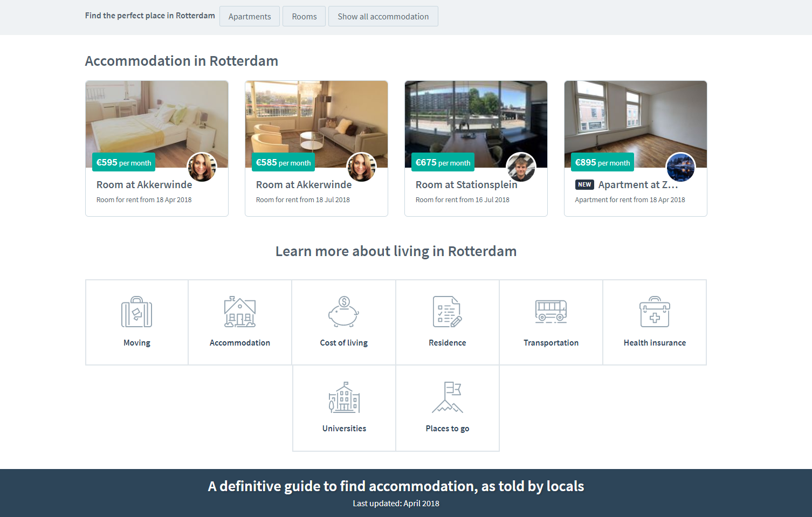Click the Moving suitcase icon

coord(136,312)
